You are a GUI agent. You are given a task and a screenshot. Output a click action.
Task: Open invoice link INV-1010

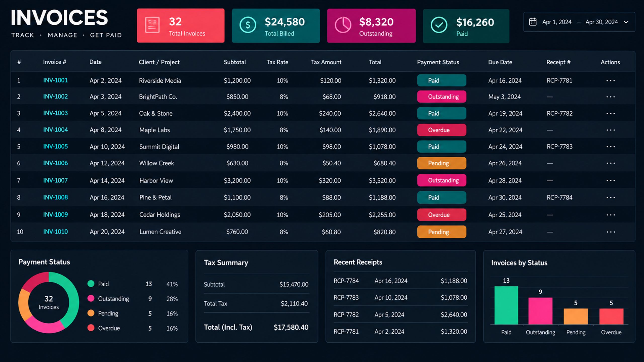55,232
